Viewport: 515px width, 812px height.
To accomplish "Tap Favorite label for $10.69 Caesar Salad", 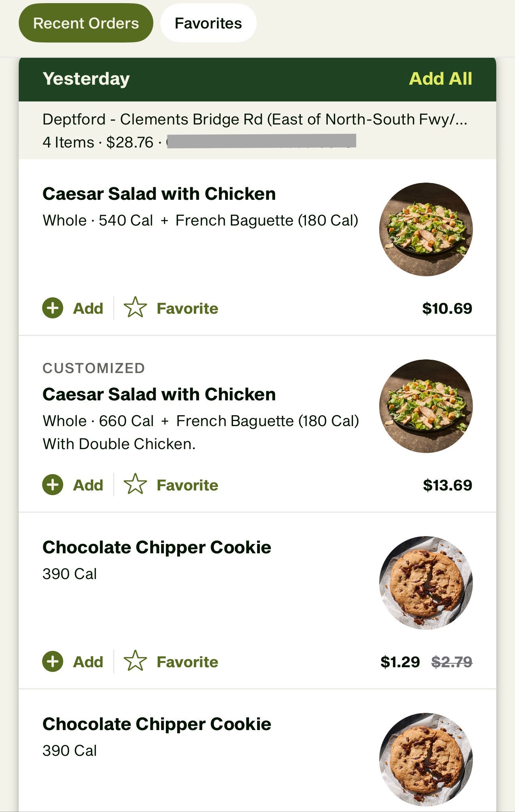I will click(187, 308).
